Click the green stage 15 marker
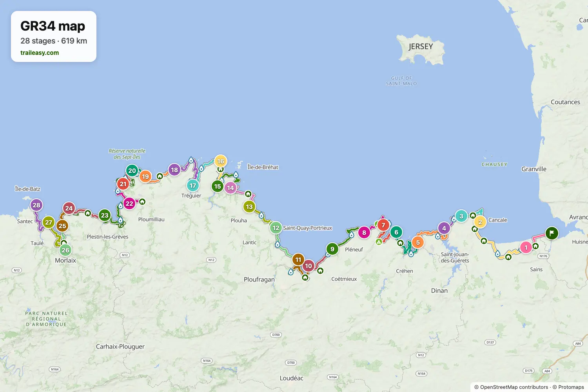The height and width of the screenshot is (392, 588). [x=218, y=186]
